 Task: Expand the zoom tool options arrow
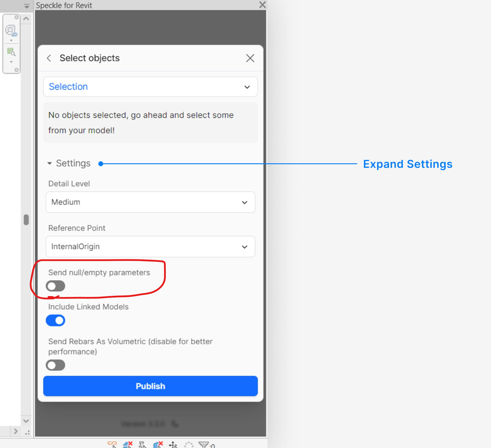tap(11, 62)
